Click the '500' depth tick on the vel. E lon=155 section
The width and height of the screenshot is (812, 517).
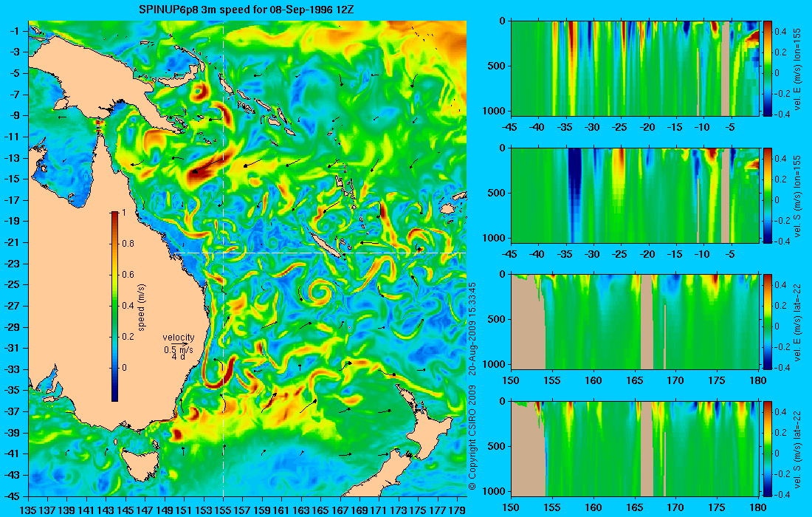point(498,66)
